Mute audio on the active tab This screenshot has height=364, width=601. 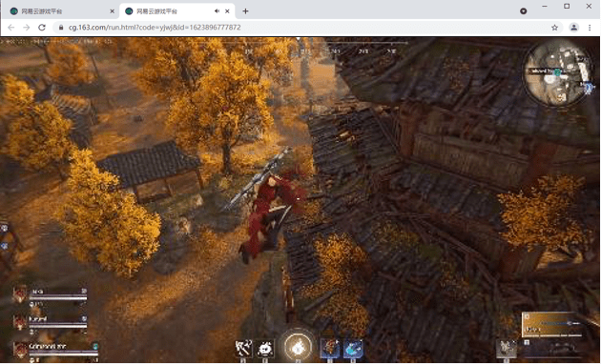click(217, 11)
